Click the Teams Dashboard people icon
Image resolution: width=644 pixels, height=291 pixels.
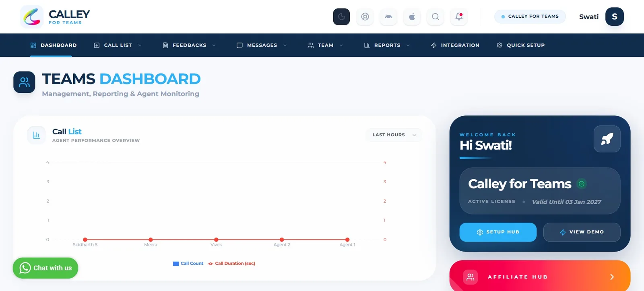(24, 82)
